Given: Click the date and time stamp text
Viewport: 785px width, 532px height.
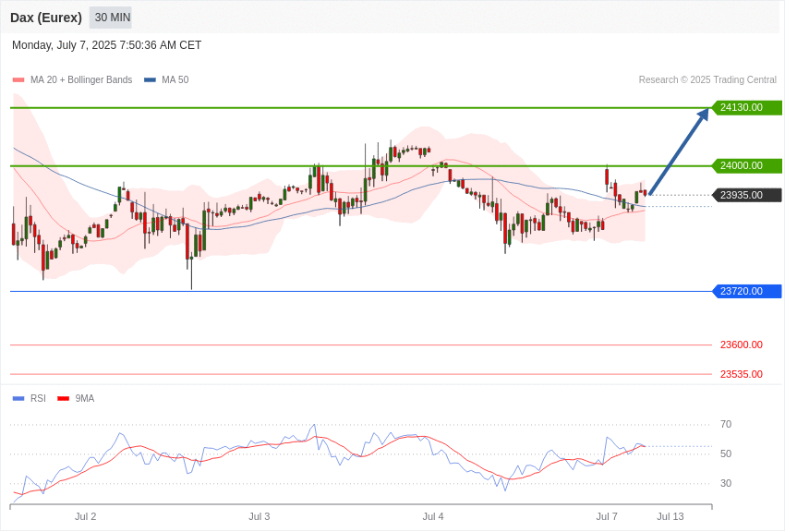Looking at the screenshot, I should coord(106,45).
